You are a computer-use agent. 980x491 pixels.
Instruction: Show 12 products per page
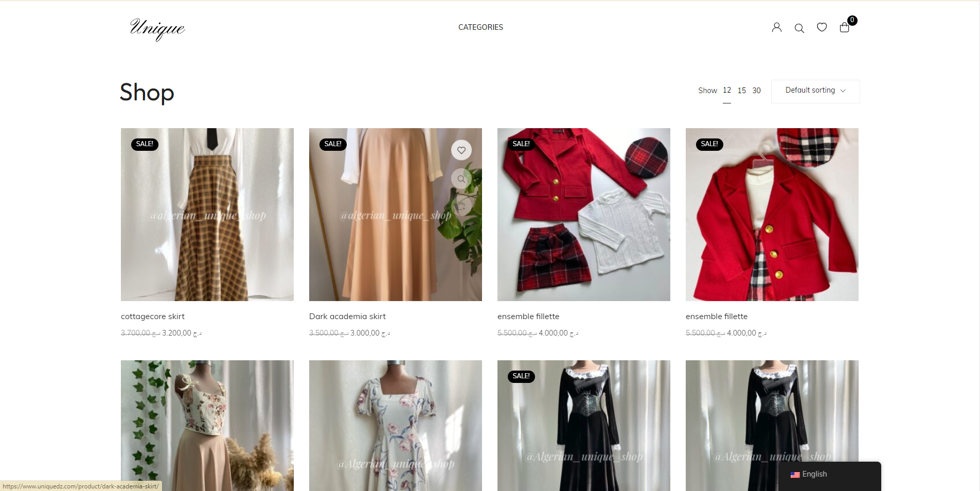726,91
